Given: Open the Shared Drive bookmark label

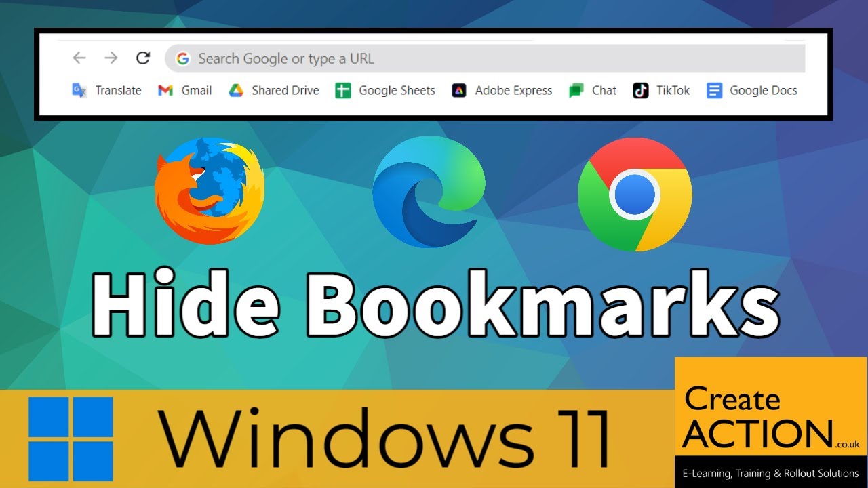Looking at the screenshot, I should tap(285, 90).
